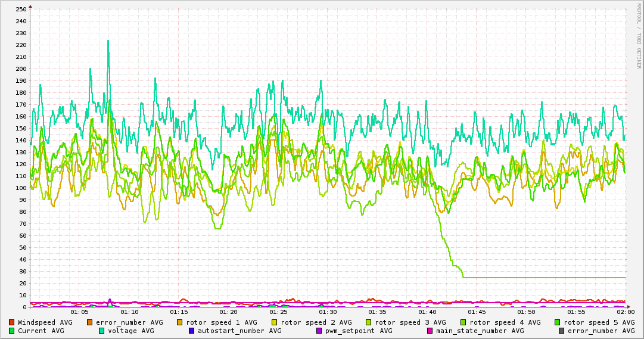Select the 'rotor speed 4 AVG' legend label
Viewport: 644px width, 339px height.
(x=505, y=322)
